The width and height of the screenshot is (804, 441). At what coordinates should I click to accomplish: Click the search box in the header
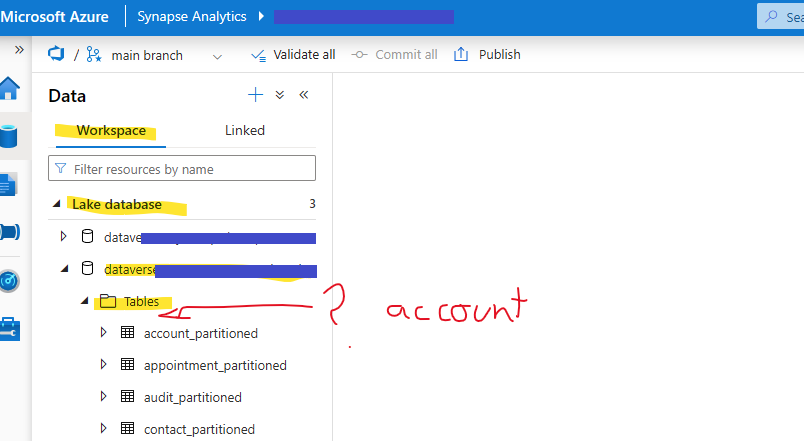pyautogui.click(x=780, y=17)
